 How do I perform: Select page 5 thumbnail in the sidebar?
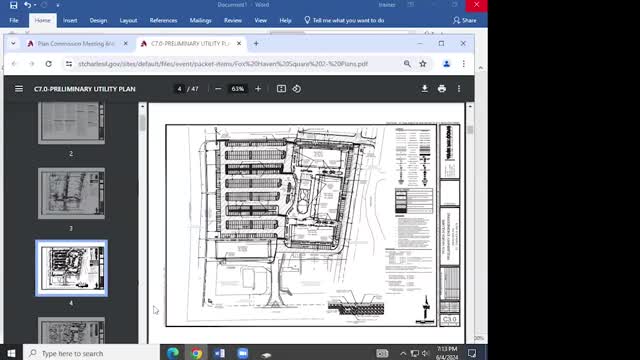71,330
